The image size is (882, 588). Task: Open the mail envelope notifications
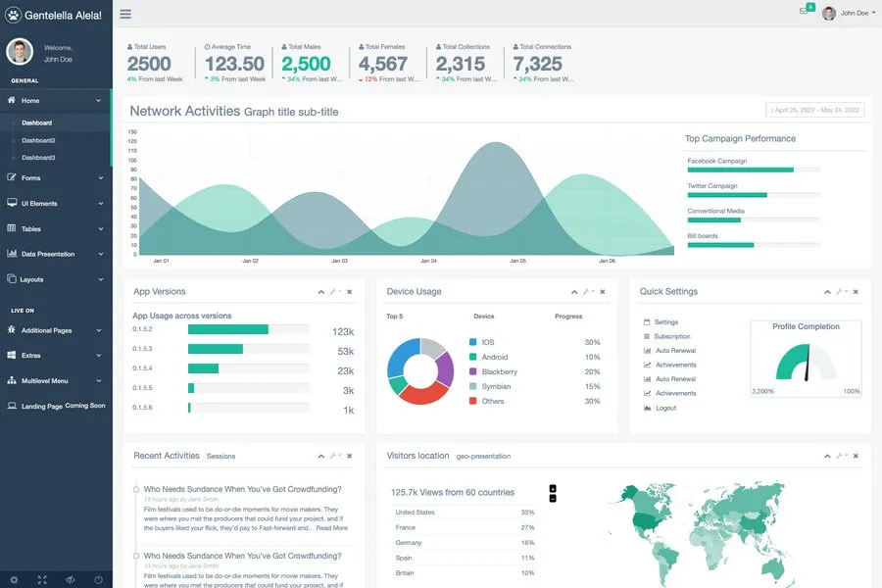tap(805, 12)
